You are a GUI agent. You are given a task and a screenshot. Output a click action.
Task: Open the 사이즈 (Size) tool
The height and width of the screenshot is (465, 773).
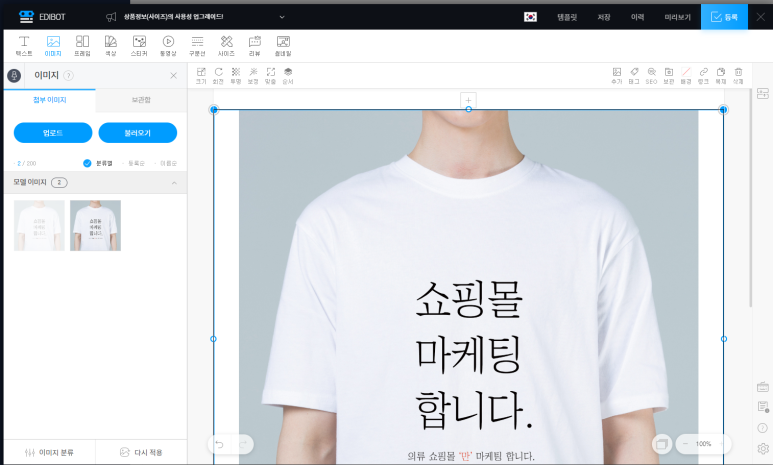(226, 46)
